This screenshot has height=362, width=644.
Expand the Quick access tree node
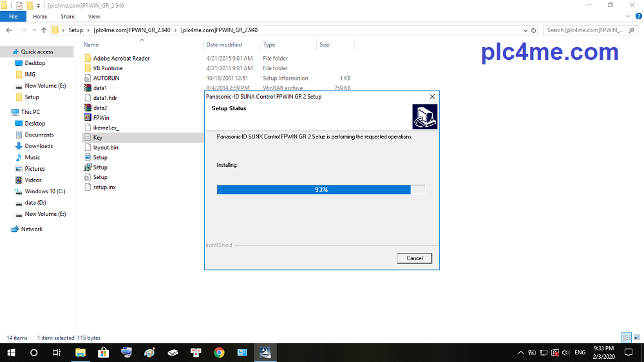tap(5, 52)
